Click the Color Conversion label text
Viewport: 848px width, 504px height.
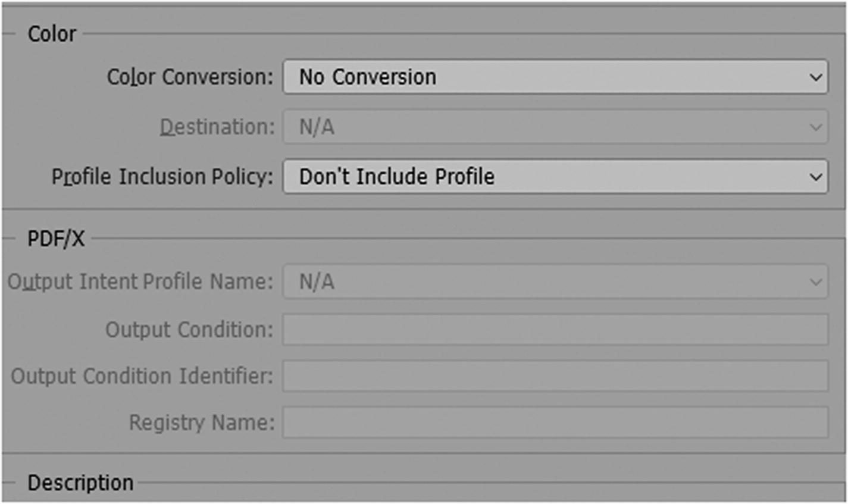pyautogui.click(x=190, y=77)
